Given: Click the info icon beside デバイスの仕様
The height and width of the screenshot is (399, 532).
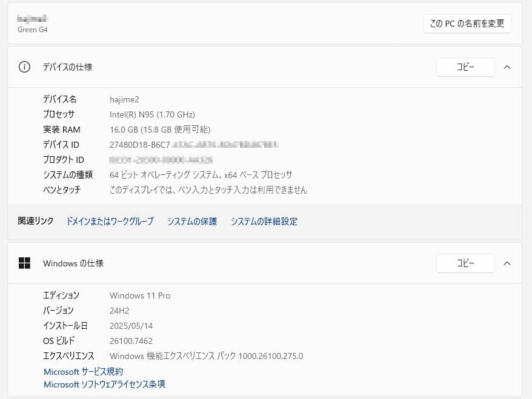Looking at the screenshot, I should pyautogui.click(x=24, y=67).
